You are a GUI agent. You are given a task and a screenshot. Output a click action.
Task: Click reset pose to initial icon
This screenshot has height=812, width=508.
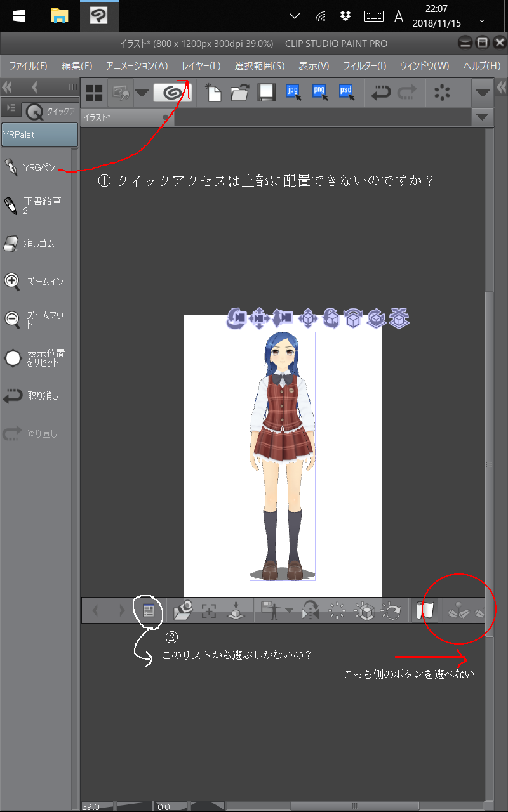[337, 611]
